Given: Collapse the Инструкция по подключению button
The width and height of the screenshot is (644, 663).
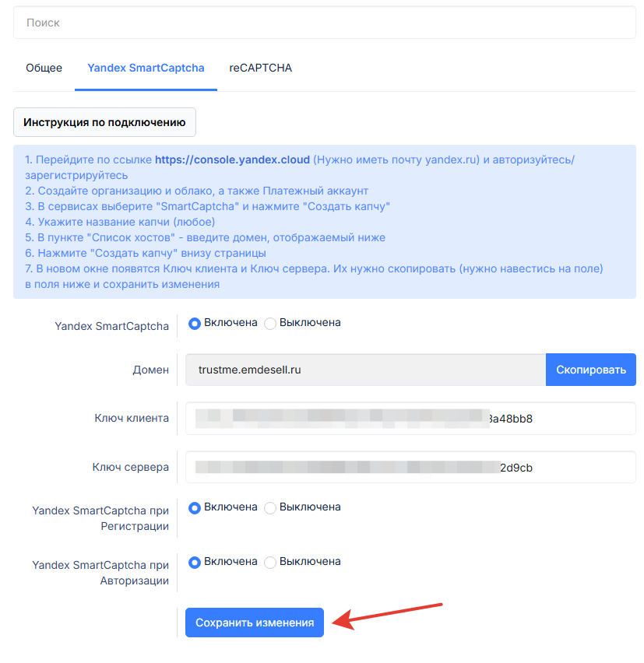Looking at the screenshot, I should point(104,122).
